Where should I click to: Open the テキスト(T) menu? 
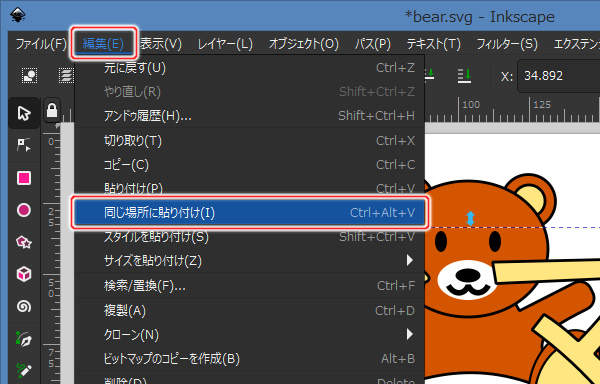[x=433, y=44]
